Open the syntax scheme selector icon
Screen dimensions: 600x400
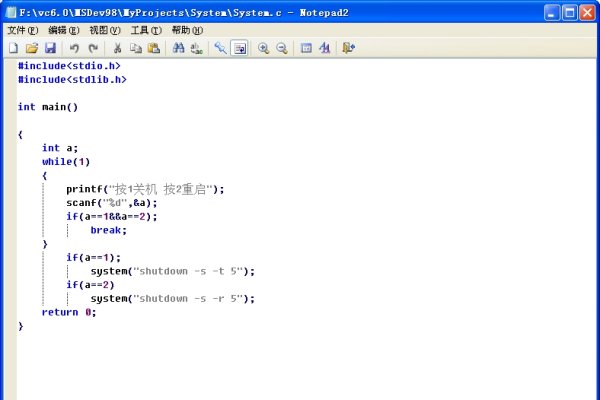(306, 48)
